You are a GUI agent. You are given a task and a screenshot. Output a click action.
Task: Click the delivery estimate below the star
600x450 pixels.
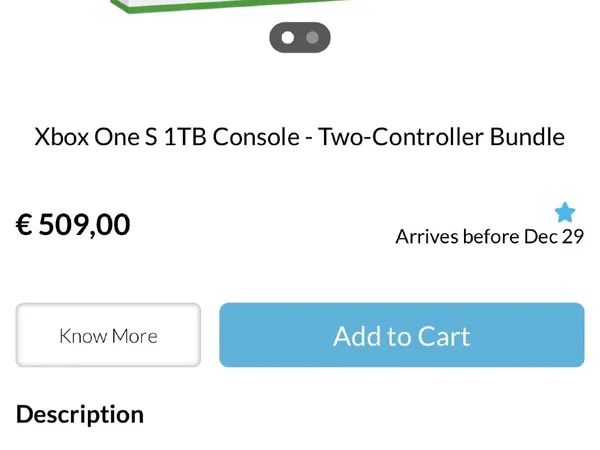[x=489, y=237]
